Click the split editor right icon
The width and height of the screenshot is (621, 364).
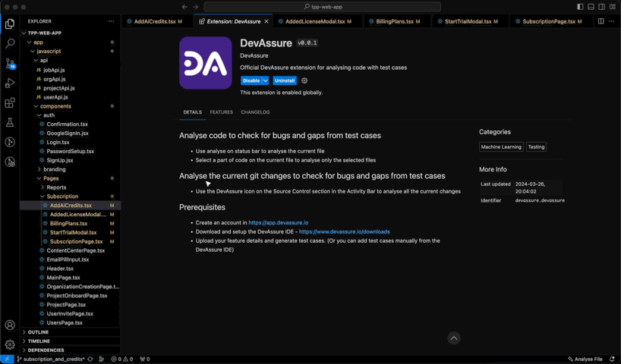[x=601, y=21]
